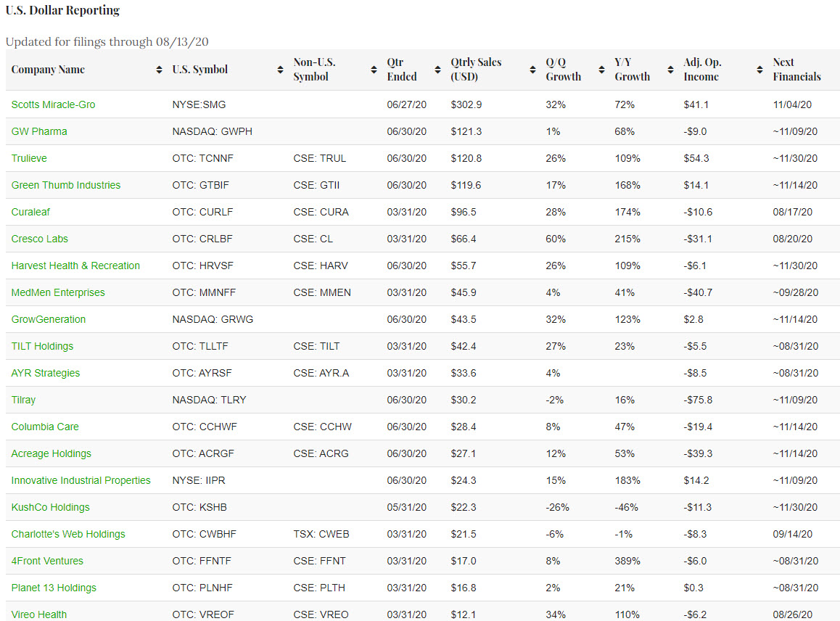This screenshot has width=840, height=621.
Task: Open the Curaleaf link
Action: point(30,212)
